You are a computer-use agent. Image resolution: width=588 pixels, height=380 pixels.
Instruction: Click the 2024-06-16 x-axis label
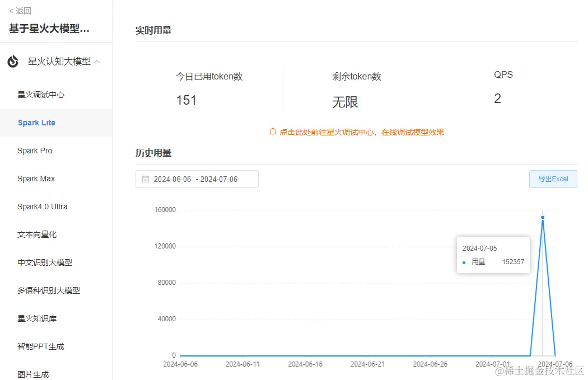305,364
